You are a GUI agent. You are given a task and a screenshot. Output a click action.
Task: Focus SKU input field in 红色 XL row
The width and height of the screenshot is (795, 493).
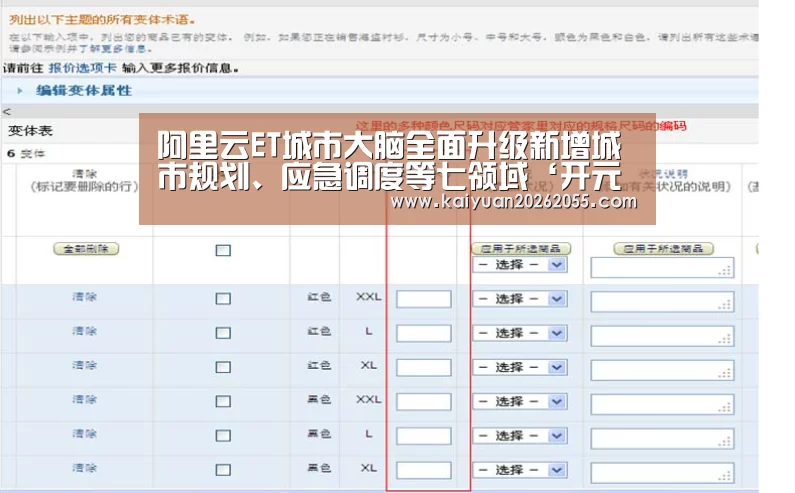(x=424, y=368)
